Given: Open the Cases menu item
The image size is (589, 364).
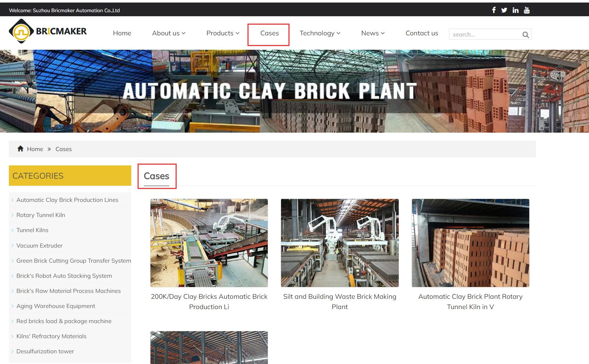Looking at the screenshot, I should [269, 33].
